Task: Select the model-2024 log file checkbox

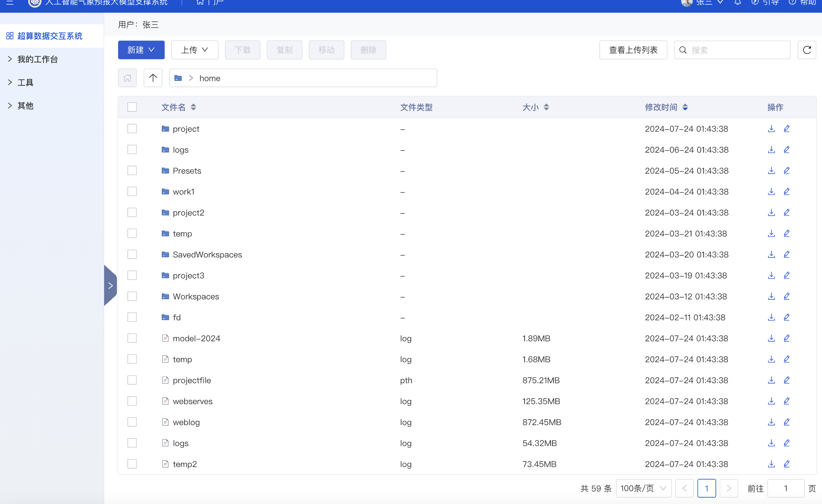Action: tap(132, 338)
